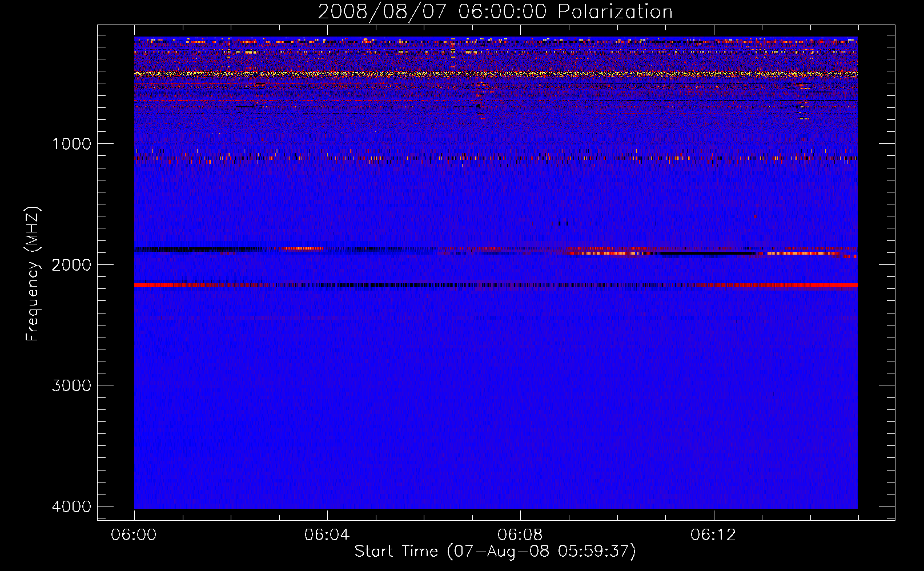924x571 pixels.
Task: Click the 06:00 time tick label
Action: tap(134, 535)
